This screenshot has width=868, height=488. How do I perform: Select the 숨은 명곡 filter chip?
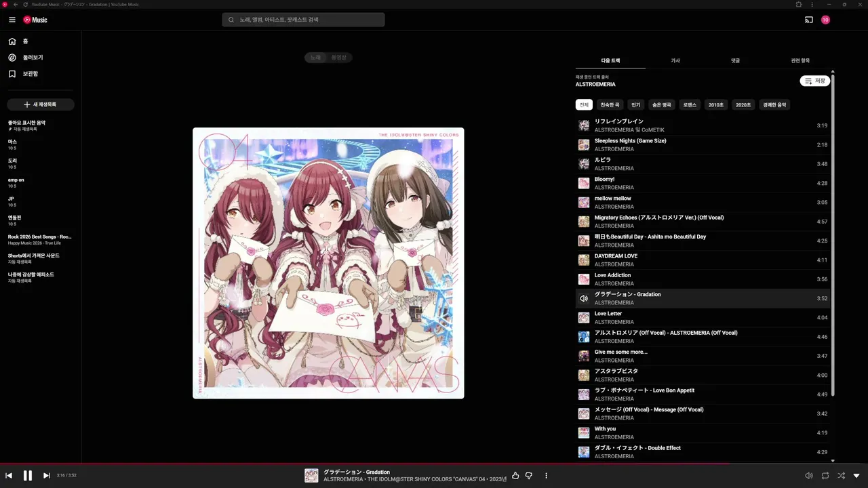coord(661,104)
